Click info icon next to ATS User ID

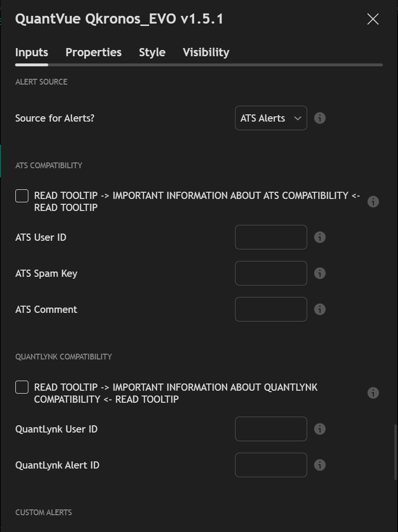(x=320, y=237)
